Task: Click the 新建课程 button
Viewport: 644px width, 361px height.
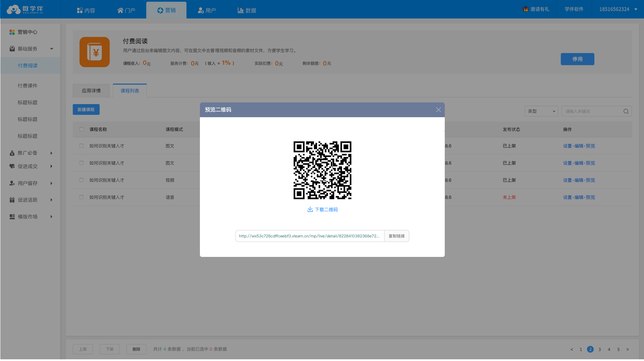Action: coord(86,109)
